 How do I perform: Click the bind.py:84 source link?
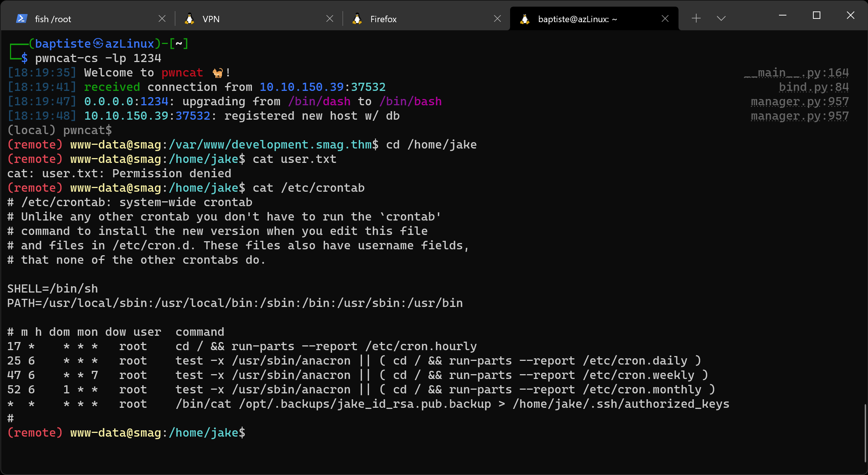point(814,87)
